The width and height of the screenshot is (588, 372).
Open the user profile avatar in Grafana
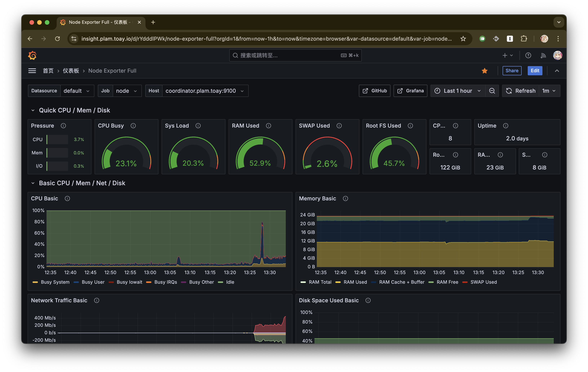coord(558,56)
